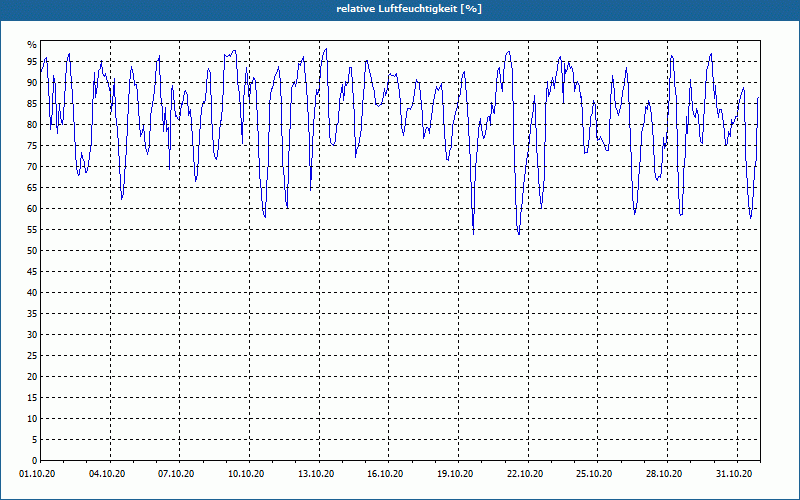Click the y-axis value 90

(x=32, y=83)
